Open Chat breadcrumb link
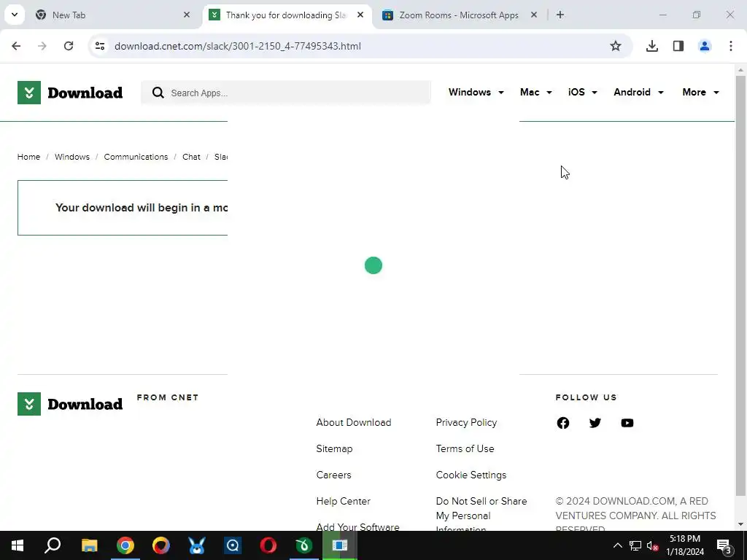 click(x=191, y=157)
